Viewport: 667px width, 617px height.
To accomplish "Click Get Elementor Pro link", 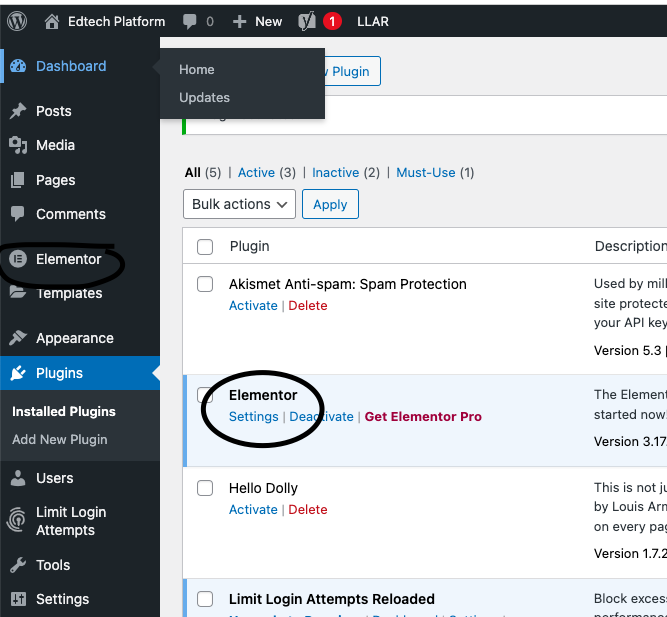I will 423,417.
